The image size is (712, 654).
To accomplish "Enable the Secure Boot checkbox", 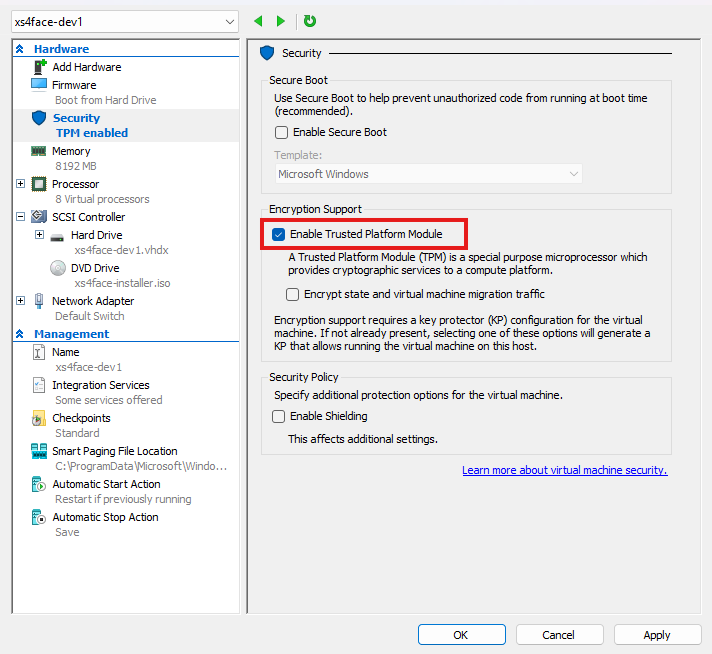I will coord(282,132).
